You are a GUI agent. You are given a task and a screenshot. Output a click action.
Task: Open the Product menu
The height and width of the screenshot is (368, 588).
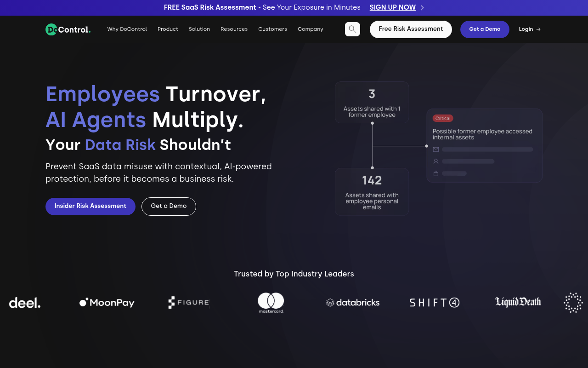pos(168,29)
